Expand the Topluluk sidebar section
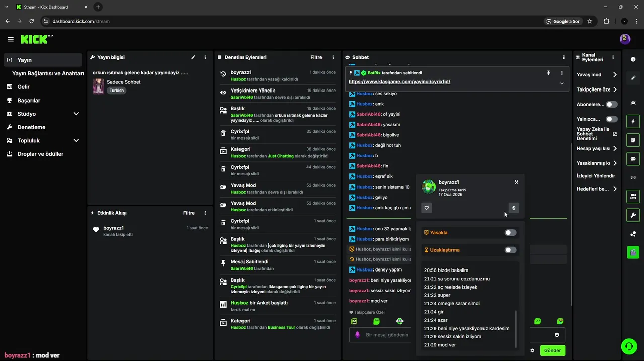This screenshot has width=644, height=362. coord(76,141)
